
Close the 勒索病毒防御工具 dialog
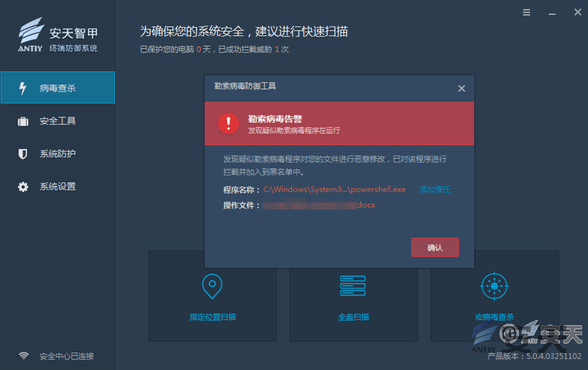point(462,88)
